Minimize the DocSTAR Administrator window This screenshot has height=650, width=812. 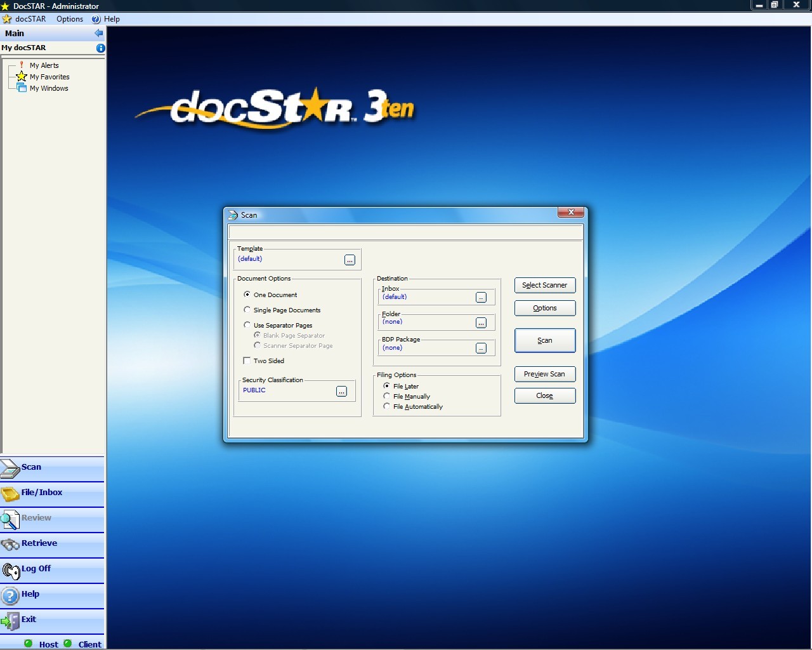(x=759, y=5)
